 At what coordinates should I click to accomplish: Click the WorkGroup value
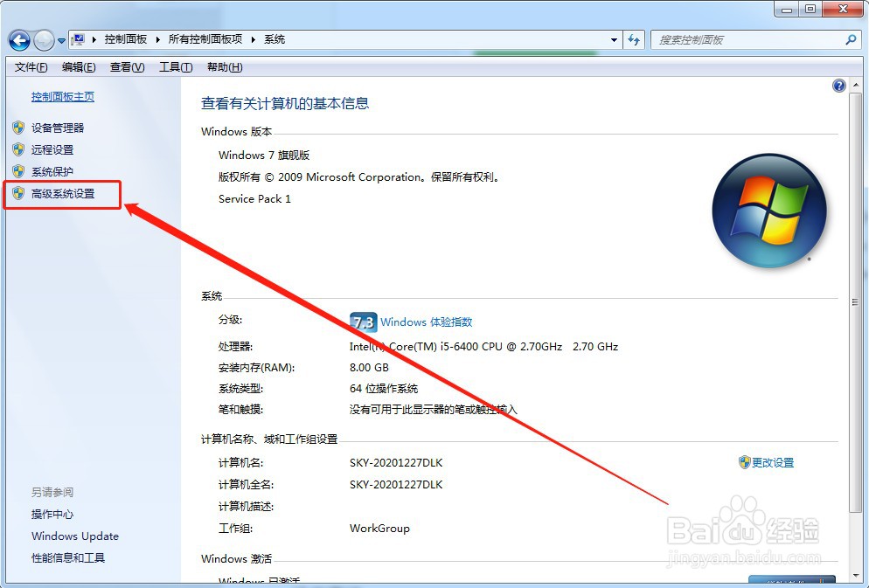pyautogui.click(x=379, y=529)
